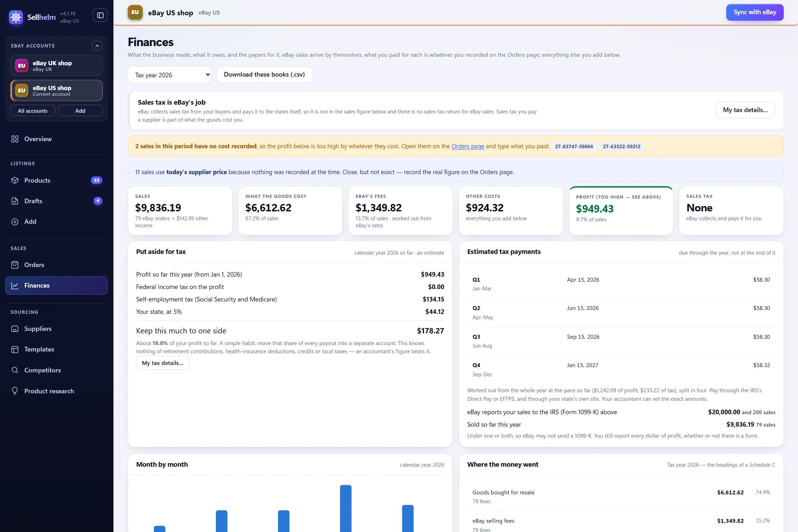Select Q1 Apr 15, 2026 payment row
The height and width of the screenshot is (532, 798).
[621, 284]
